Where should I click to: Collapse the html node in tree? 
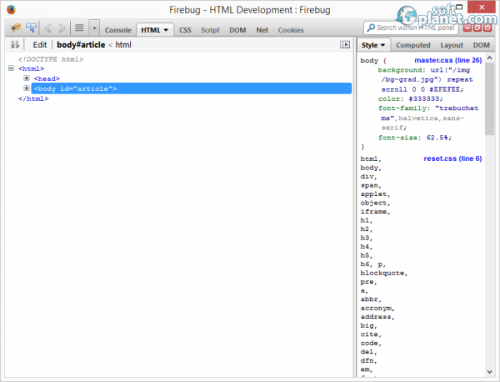(x=11, y=68)
